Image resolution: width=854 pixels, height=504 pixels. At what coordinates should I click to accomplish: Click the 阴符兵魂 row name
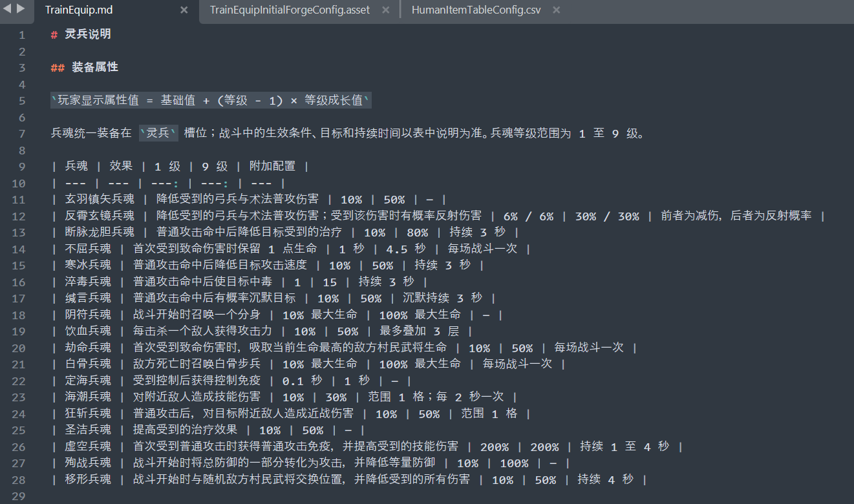tap(88, 315)
